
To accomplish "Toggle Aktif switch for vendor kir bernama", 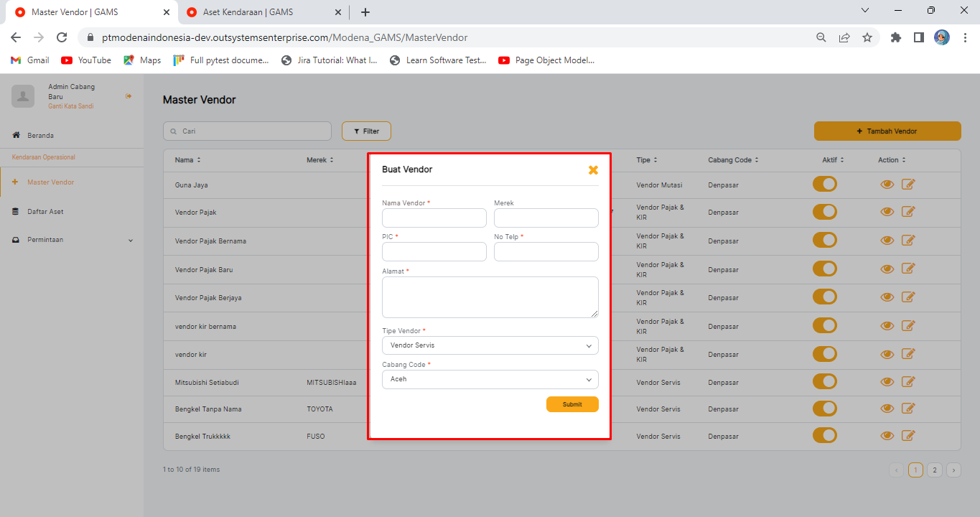I will (x=824, y=325).
